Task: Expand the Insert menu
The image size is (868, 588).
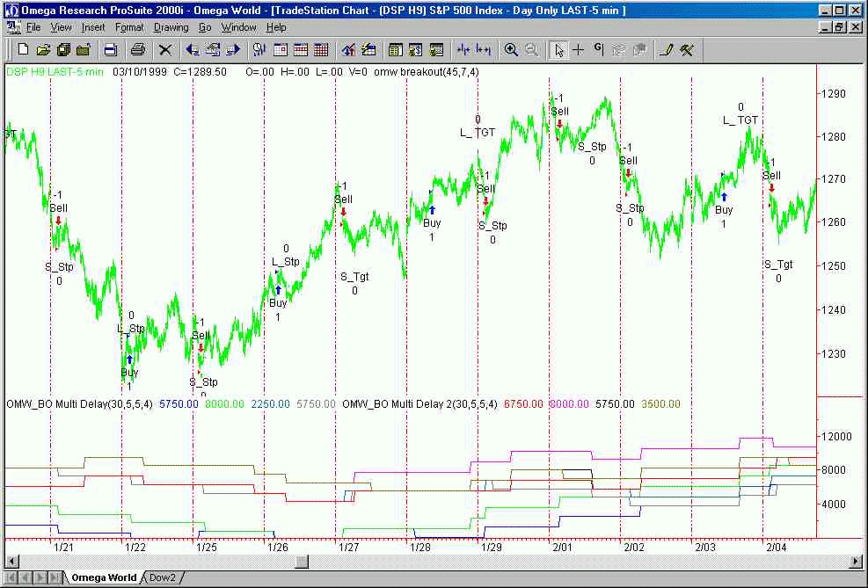Action: 93,27
